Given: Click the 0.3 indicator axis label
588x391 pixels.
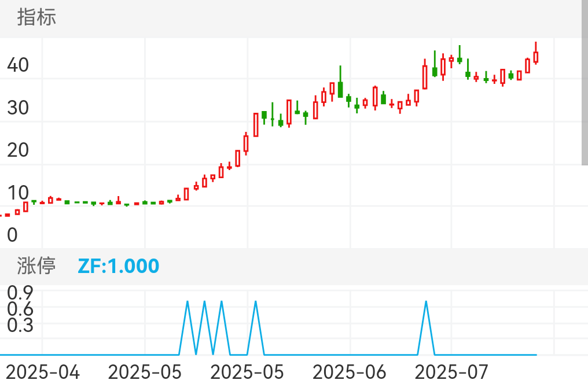Looking at the screenshot, I should tap(20, 325).
